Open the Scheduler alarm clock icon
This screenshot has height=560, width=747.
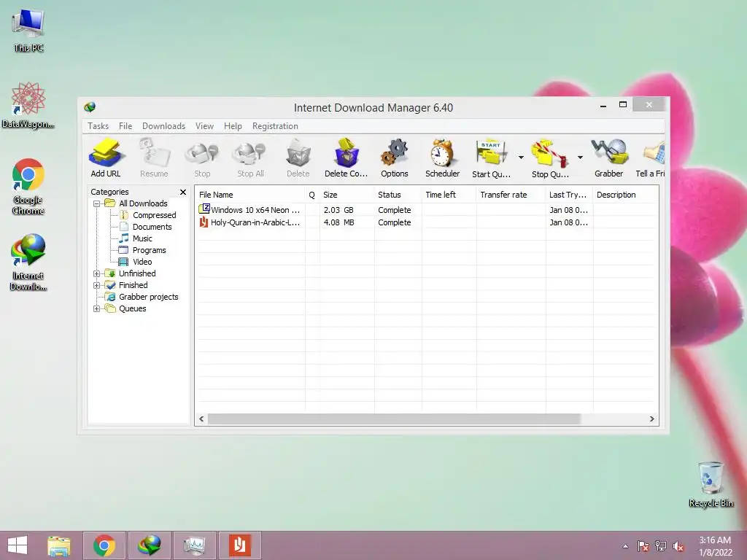443,158
